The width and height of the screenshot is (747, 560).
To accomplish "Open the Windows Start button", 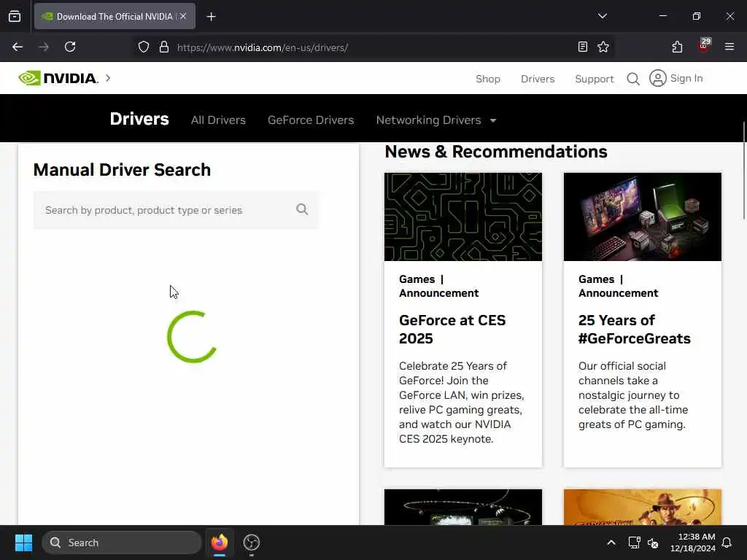I will (23, 542).
